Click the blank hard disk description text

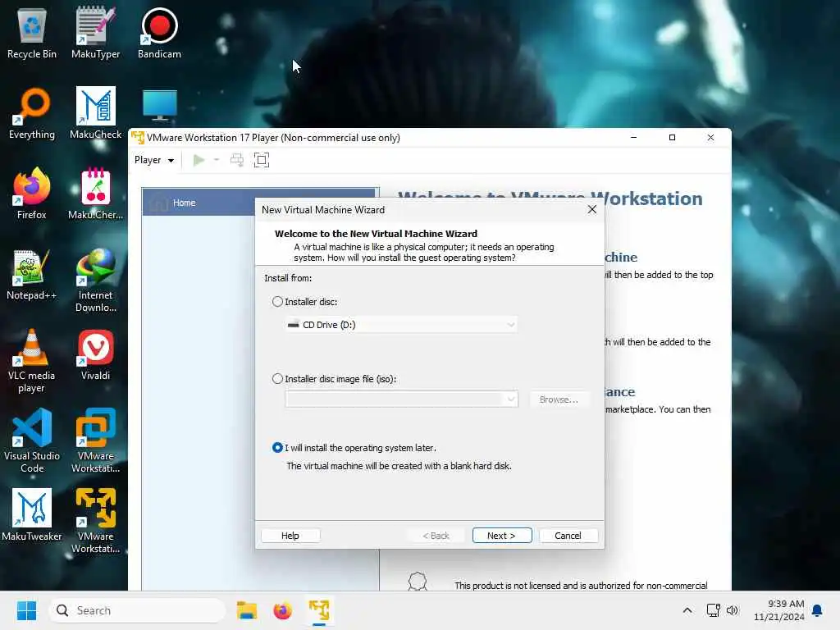(x=399, y=466)
